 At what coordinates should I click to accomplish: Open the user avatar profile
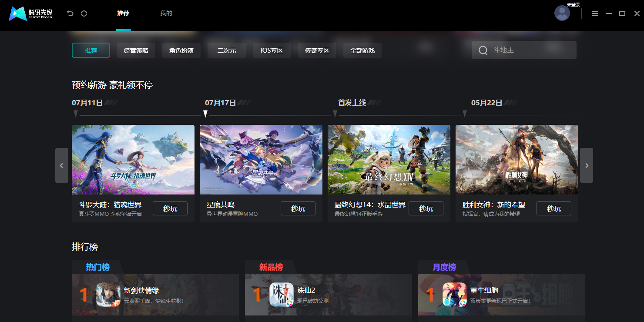point(562,13)
